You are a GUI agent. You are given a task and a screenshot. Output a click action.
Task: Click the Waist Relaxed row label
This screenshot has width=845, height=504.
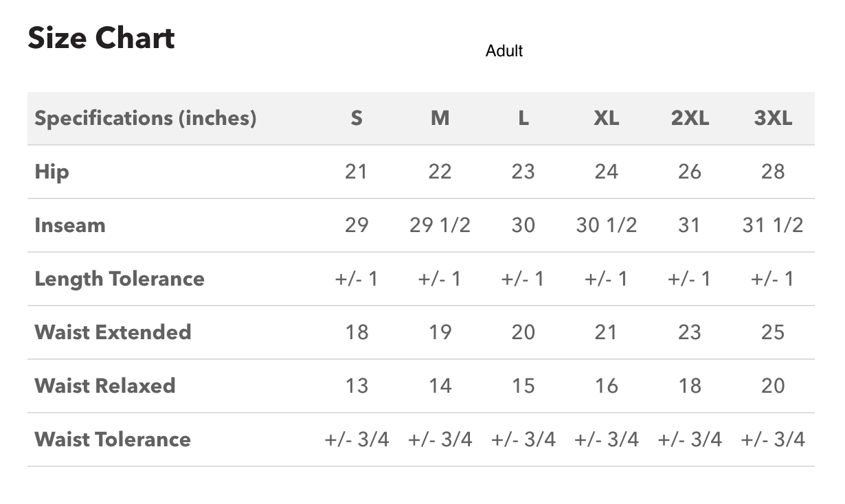coord(105,386)
